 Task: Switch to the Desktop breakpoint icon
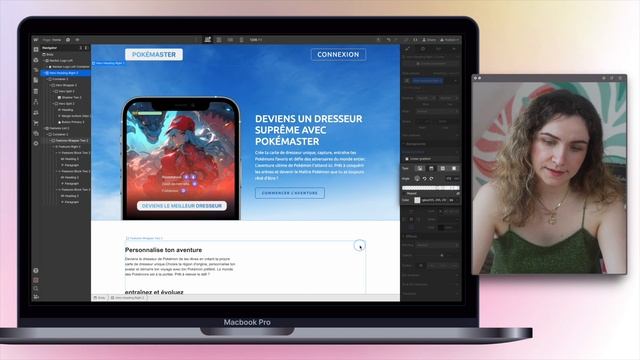[208, 40]
